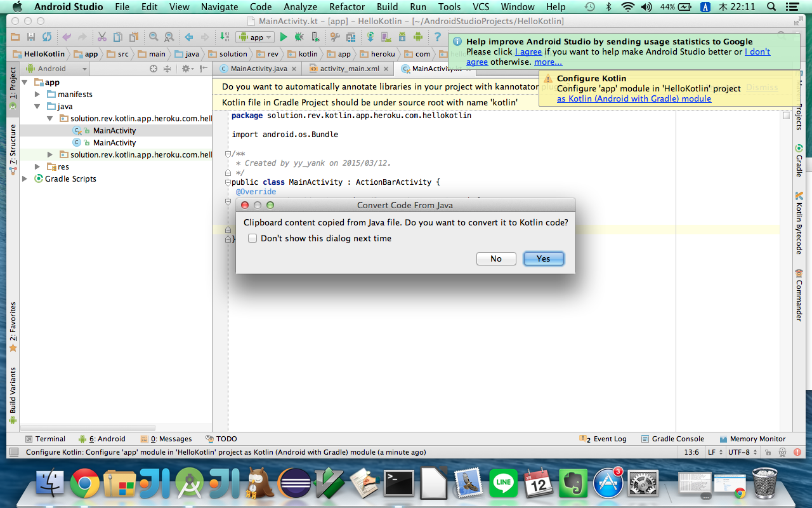The width and height of the screenshot is (812, 508).
Task: Select the 'src' breadcrumb item
Action: (117, 54)
